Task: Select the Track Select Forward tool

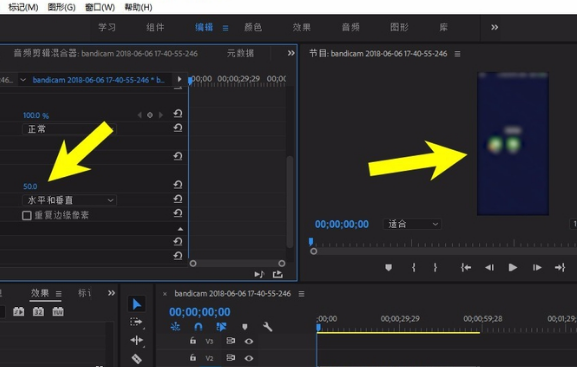Action: [x=136, y=322]
